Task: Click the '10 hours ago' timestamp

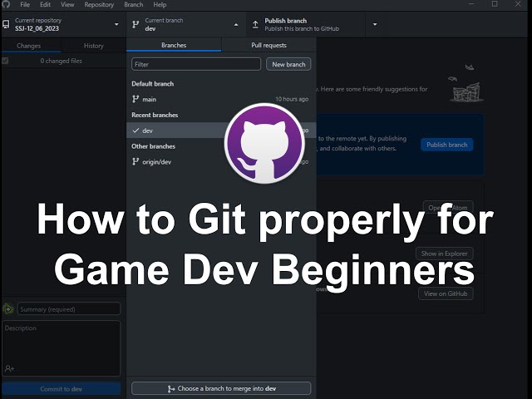Action: coord(292,99)
